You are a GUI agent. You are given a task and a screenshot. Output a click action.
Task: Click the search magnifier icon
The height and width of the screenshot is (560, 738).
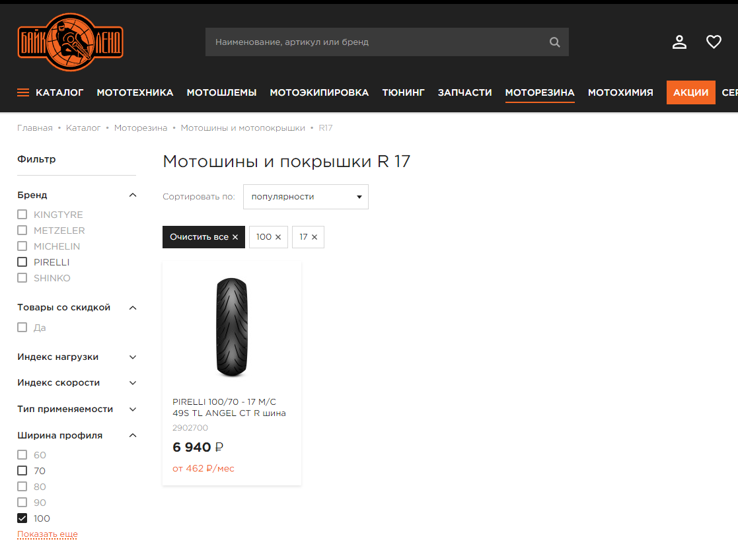555,42
